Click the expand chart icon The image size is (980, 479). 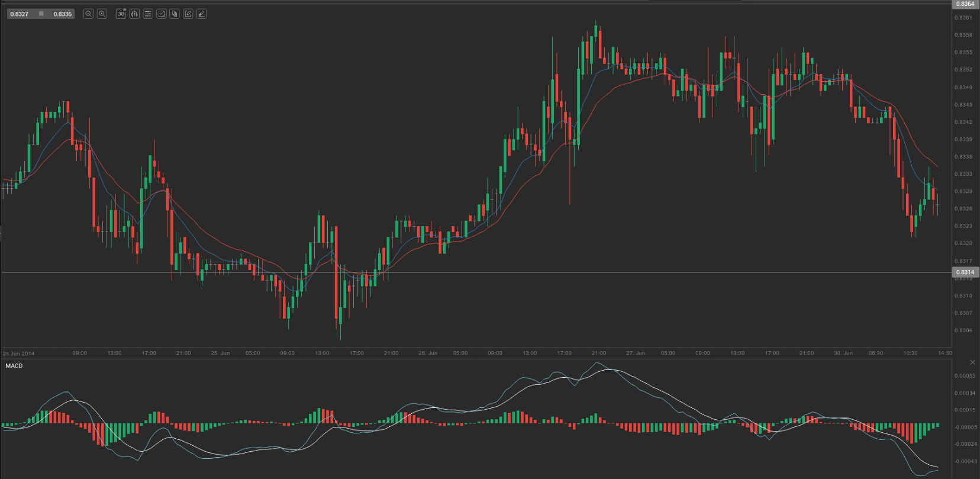tap(161, 14)
